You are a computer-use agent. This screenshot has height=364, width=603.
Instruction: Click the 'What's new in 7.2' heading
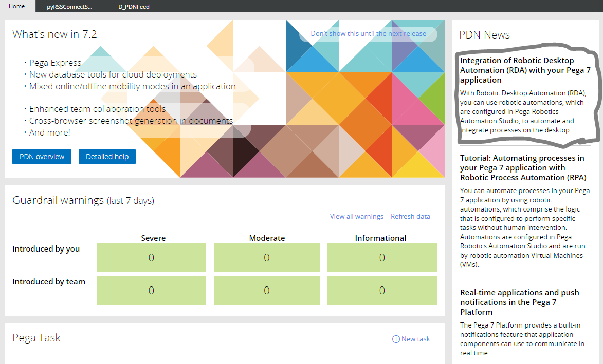pyautogui.click(x=54, y=34)
